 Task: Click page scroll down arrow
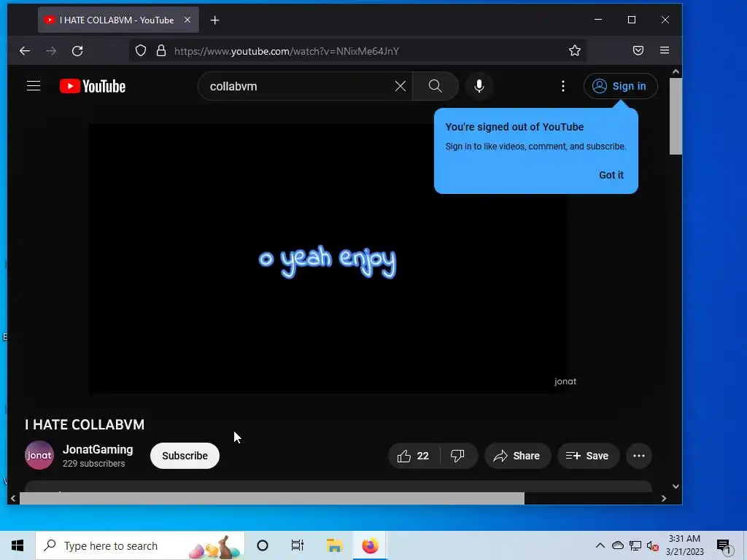click(676, 486)
